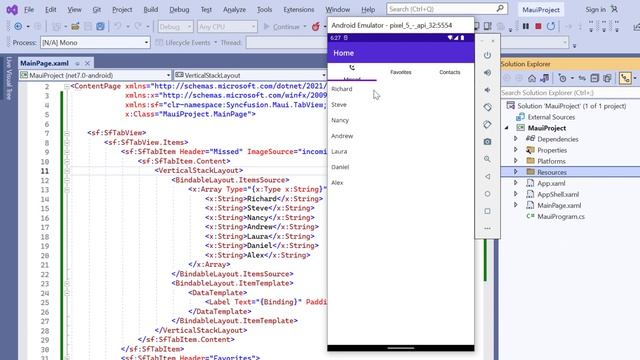Viewport: 640px width, 360px height.
Task: Open the Debug menu
Action: (179, 9)
